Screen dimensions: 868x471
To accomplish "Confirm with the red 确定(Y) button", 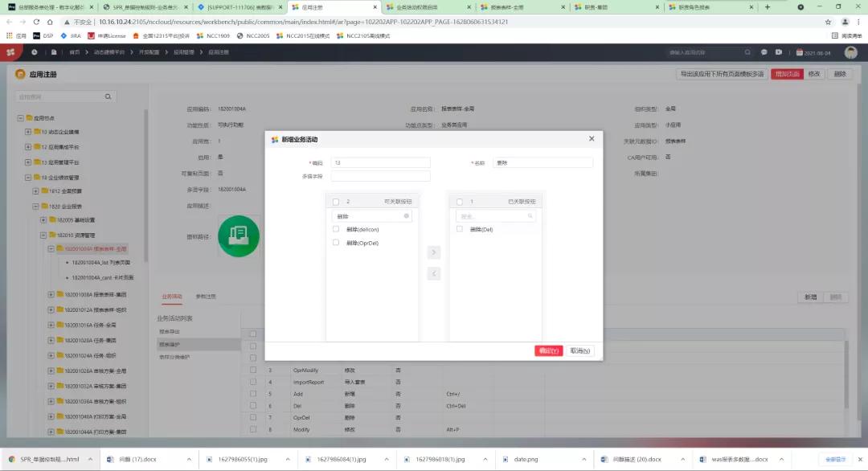I will click(x=548, y=350).
